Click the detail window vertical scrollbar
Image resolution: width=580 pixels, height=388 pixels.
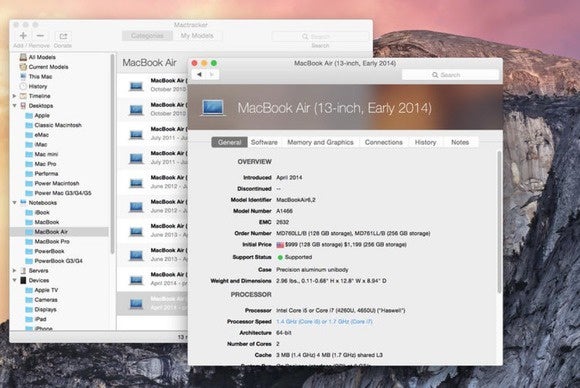pos(499,222)
